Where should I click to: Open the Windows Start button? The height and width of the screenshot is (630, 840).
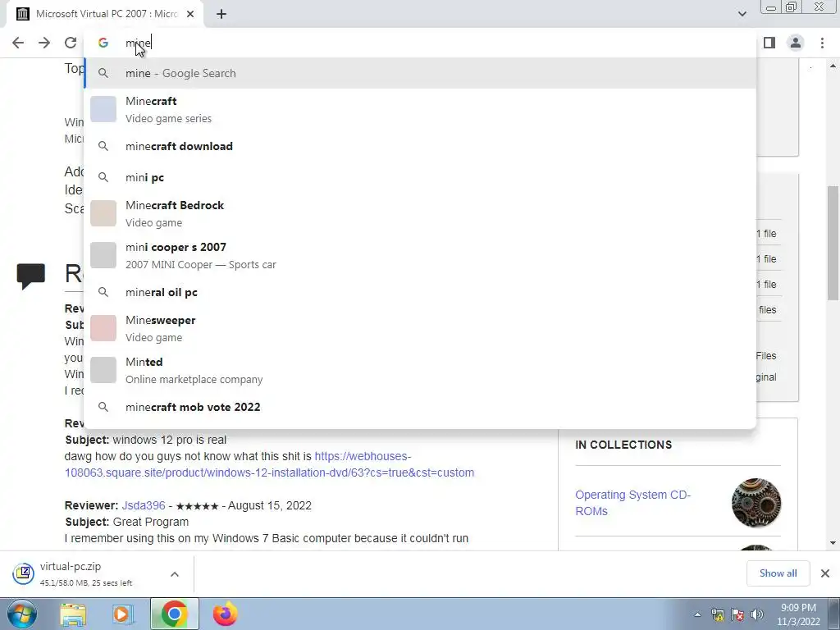(22, 614)
